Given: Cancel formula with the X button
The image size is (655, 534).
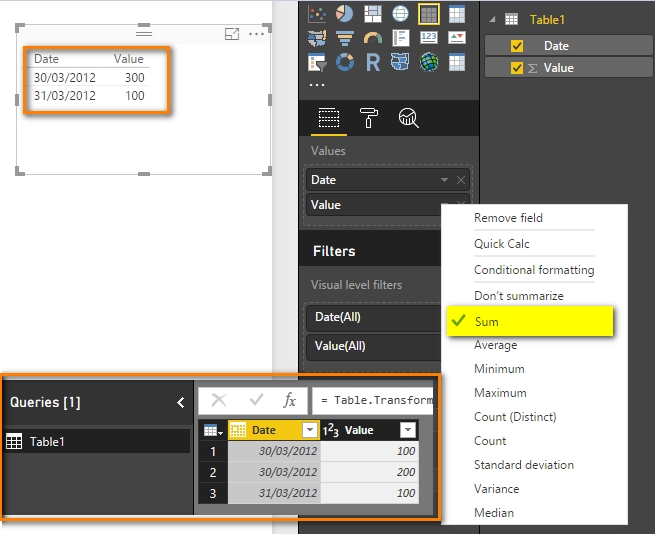Looking at the screenshot, I should click(219, 400).
